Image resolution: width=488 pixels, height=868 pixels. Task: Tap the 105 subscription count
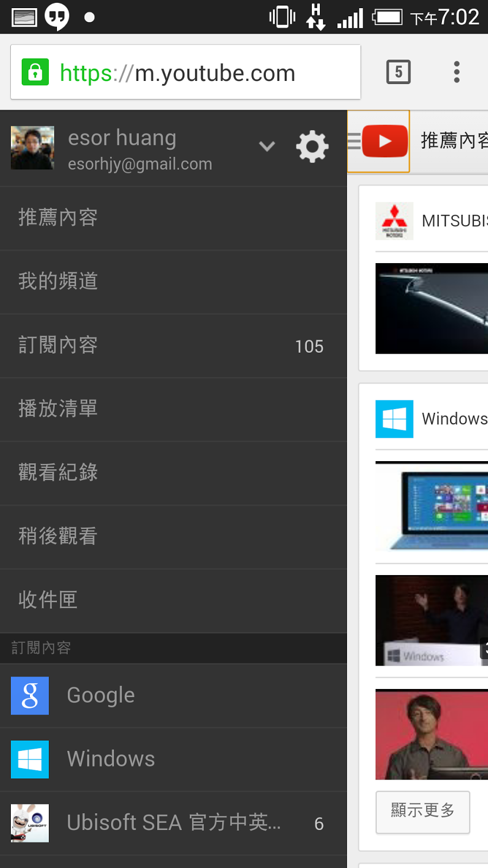pos(309,347)
